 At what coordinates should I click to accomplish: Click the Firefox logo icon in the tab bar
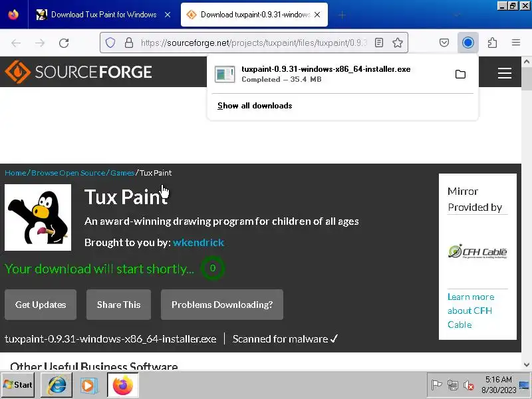(x=13, y=15)
